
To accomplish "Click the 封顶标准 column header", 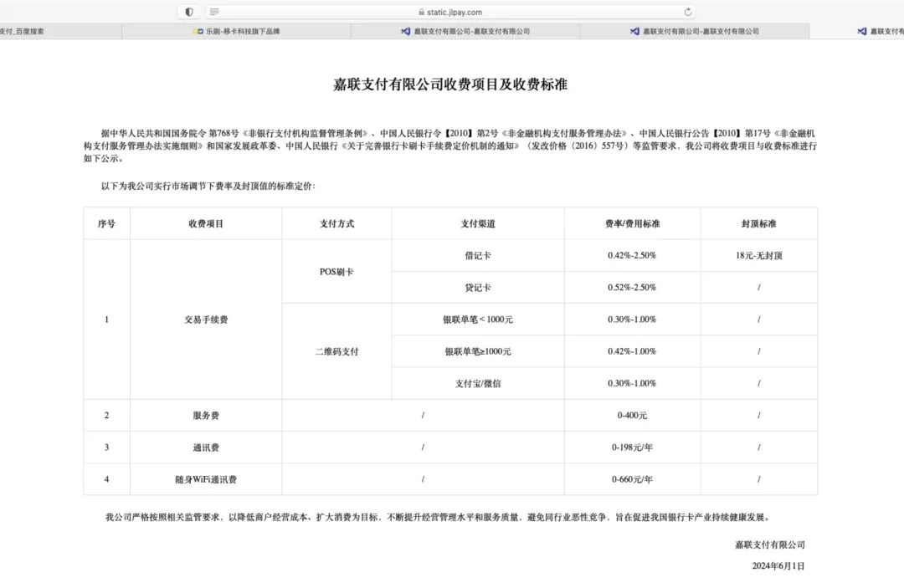I will (x=758, y=224).
